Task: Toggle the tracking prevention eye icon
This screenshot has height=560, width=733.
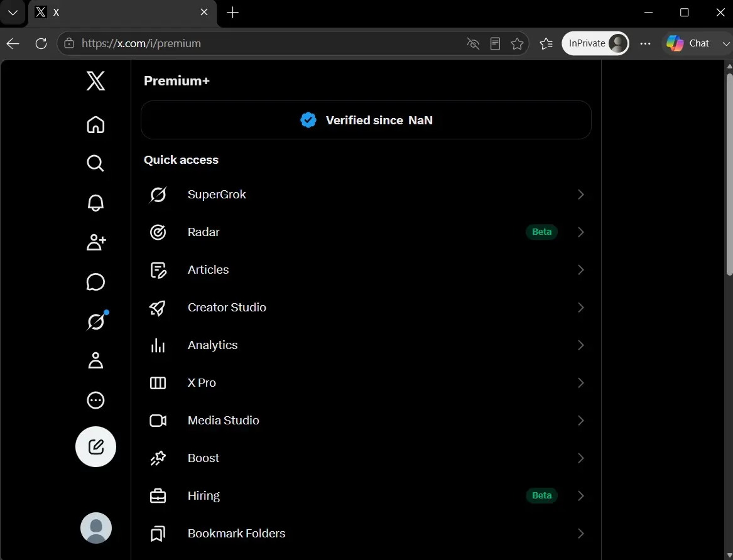Action: point(473,43)
